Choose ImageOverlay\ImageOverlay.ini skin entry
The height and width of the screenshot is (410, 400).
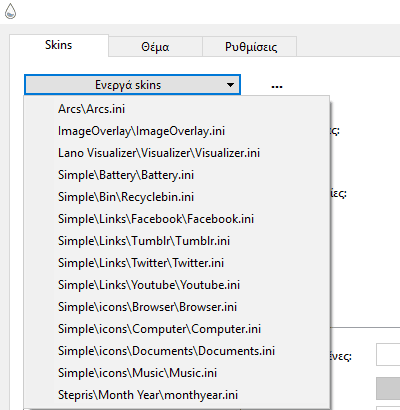pos(177,131)
